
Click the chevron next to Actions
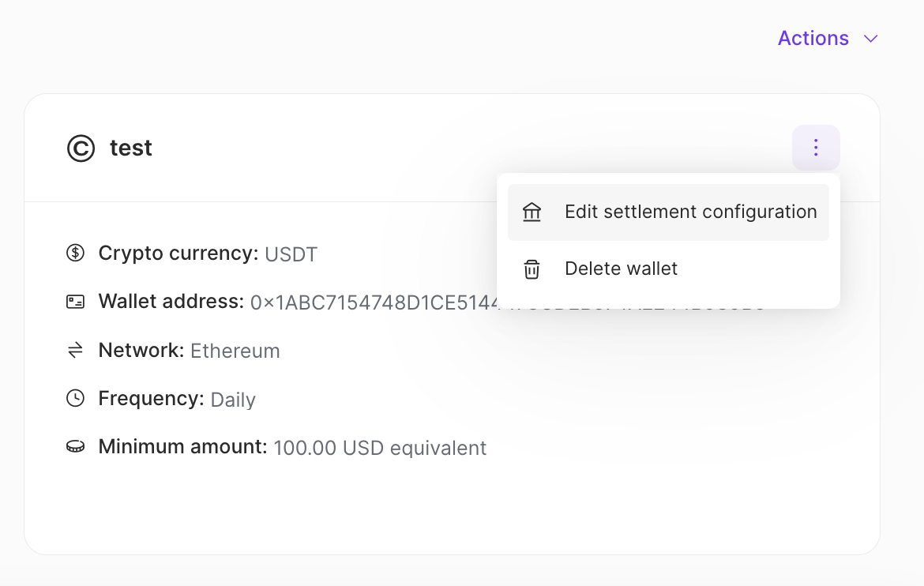click(x=870, y=38)
